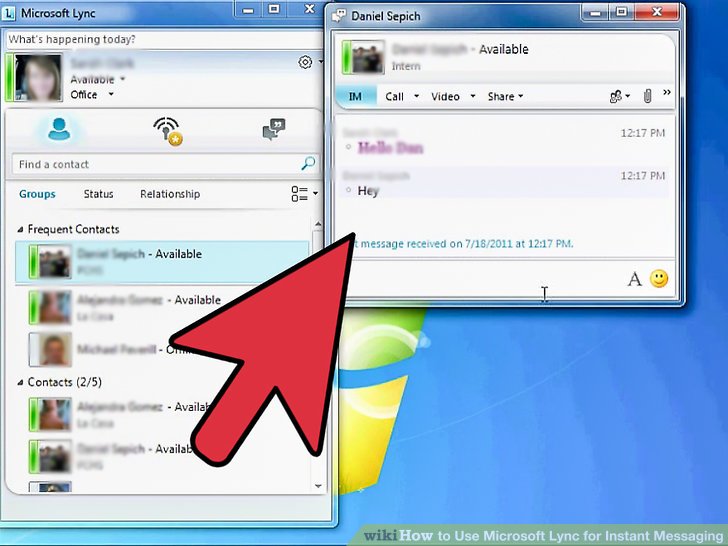Image resolution: width=728 pixels, height=546 pixels.
Task: Click the What's happening today note field
Action: pos(163,39)
